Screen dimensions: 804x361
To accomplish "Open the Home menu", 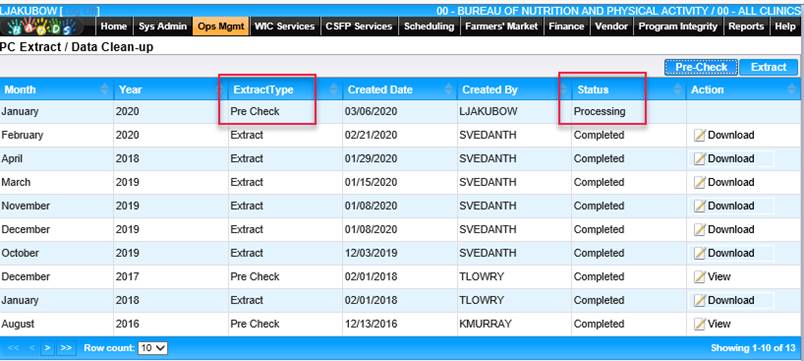I will [x=114, y=27].
